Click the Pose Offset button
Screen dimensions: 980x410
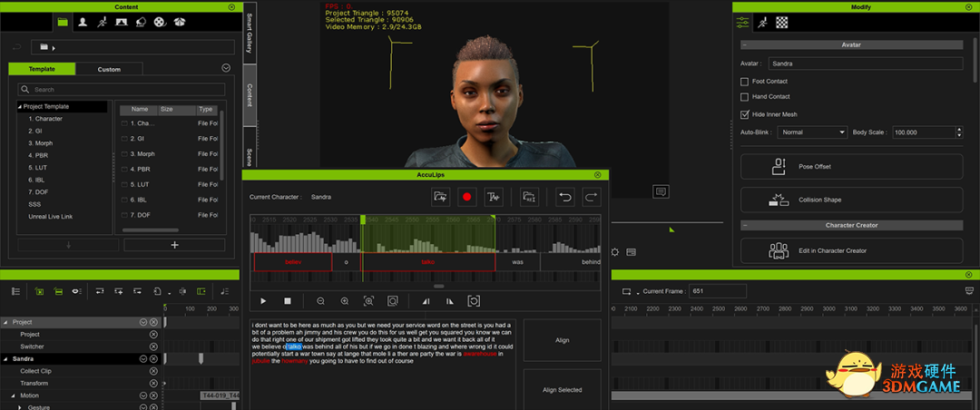click(x=852, y=167)
